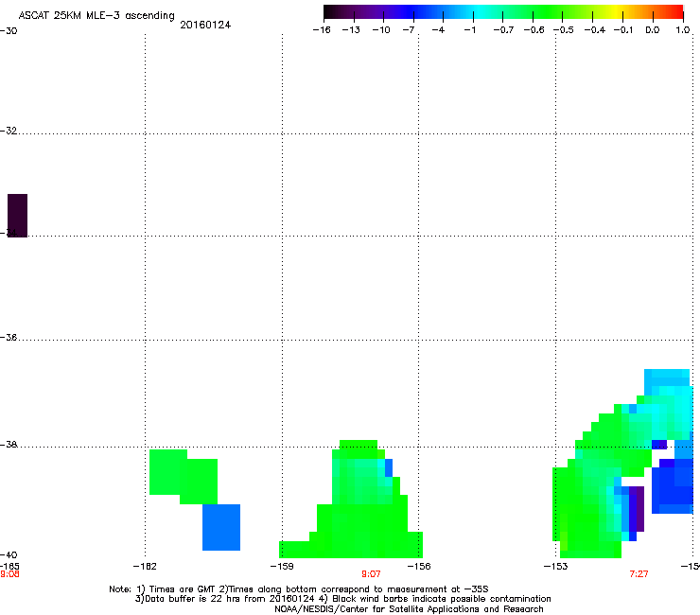The height and width of the screenshot is (615, 700).
Task: Click the 'NOAA/NESDIS/Center for Satellite Applications and Research' credit
Action: point(409,609)
